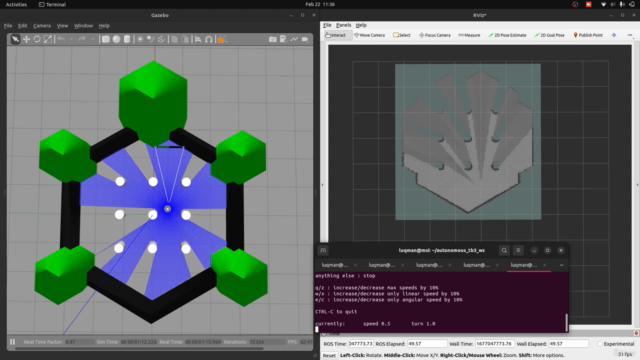Click the Wall Elapsed field in RViz
The image size is (640, 360).
pyautogui.click(x=568, y=344)
